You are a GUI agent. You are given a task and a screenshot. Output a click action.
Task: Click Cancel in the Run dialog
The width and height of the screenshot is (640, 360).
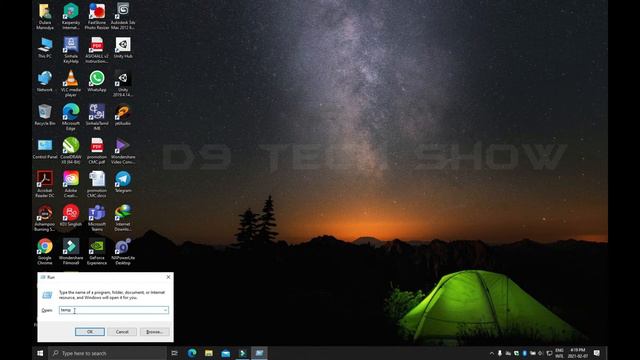click(122, 332)
